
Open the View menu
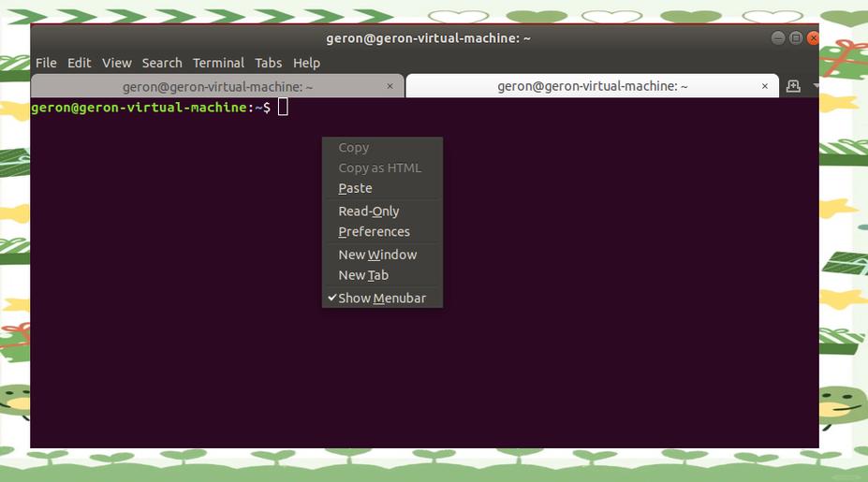point(117,63)
